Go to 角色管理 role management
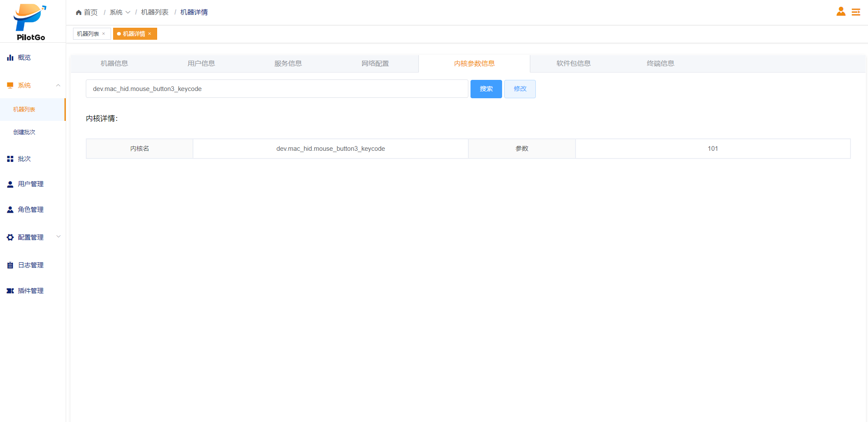Screen dimensions: 868x422 30,210
